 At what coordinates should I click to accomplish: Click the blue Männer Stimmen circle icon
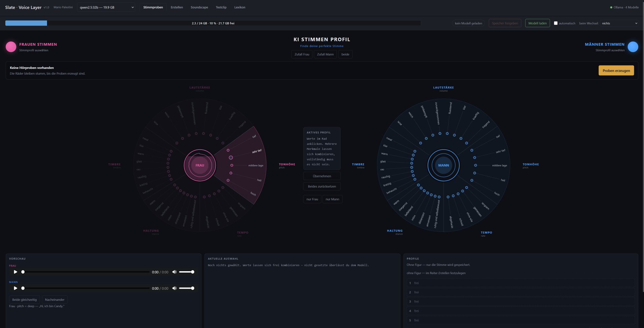click(633, 47)
